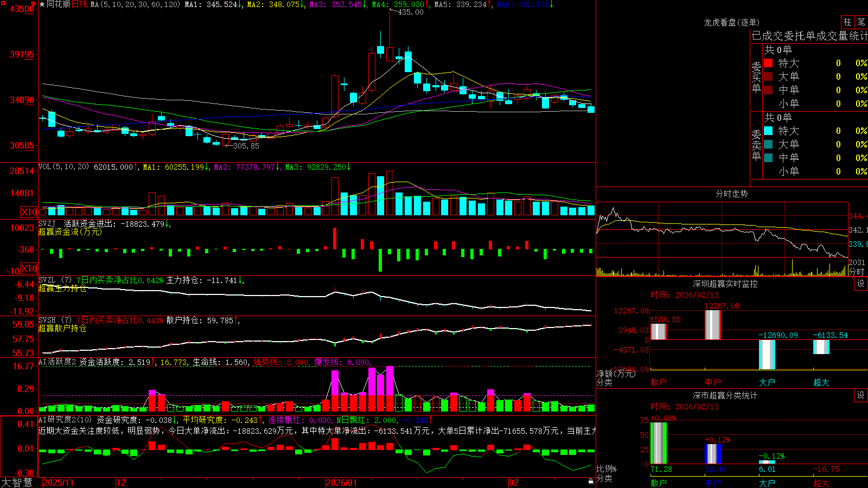This screenshot has height=488, width=868.
Task: Select the 龙虎看盘(逐单) panel title
Action: click(731, 22)
